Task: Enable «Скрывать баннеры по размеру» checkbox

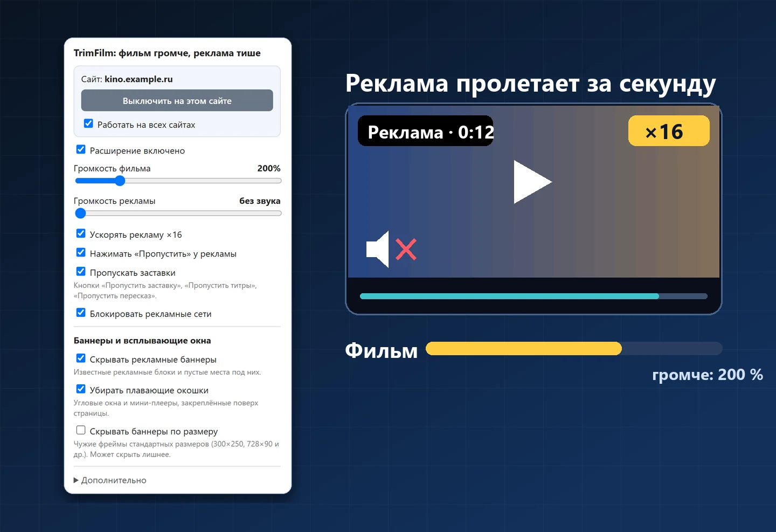Action: tap(81, 431)
